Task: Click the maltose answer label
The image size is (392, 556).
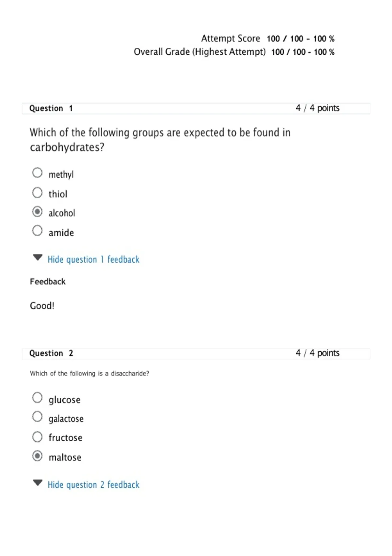Action: 65,457
